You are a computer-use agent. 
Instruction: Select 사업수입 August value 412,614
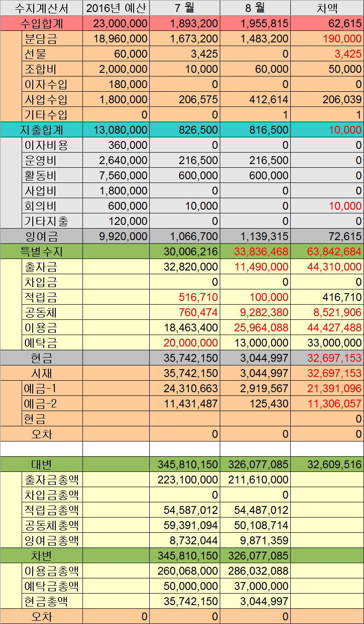(255, 100)
